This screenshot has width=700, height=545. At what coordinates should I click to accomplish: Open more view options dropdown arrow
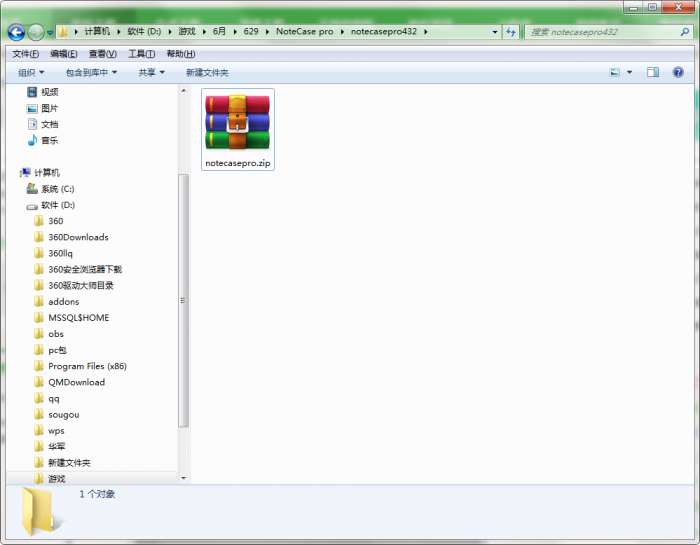pyautogui.click(x=629, y=72)
